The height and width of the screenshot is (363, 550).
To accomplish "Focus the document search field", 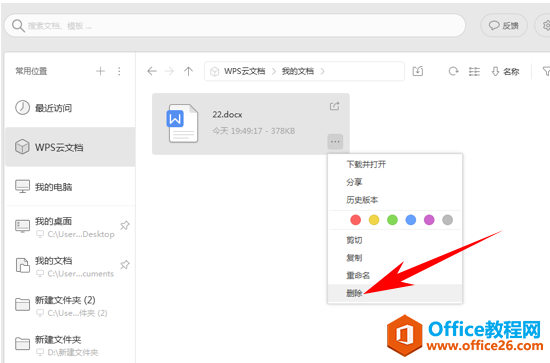I will coord(235,25).
